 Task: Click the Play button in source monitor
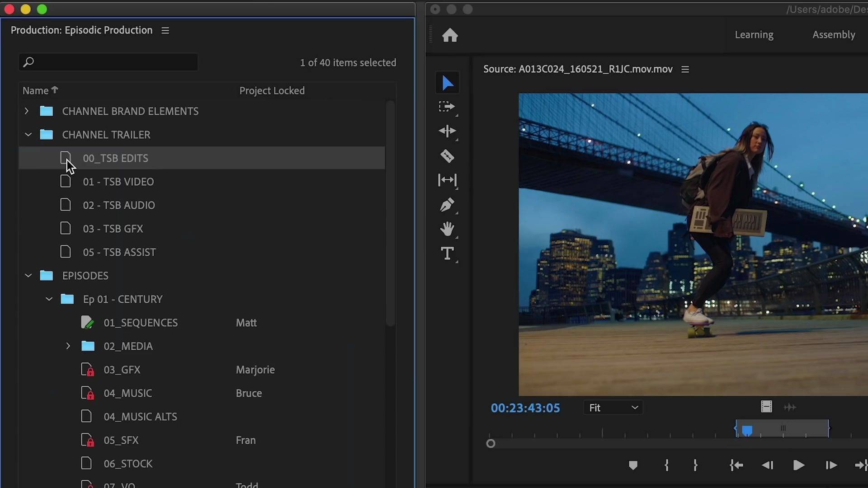tap(799, 465)
